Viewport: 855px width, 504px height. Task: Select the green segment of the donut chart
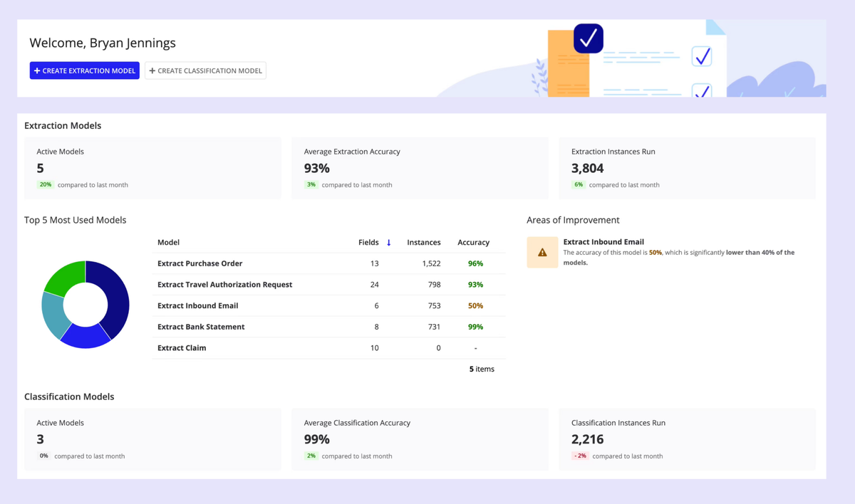[66, 277]
